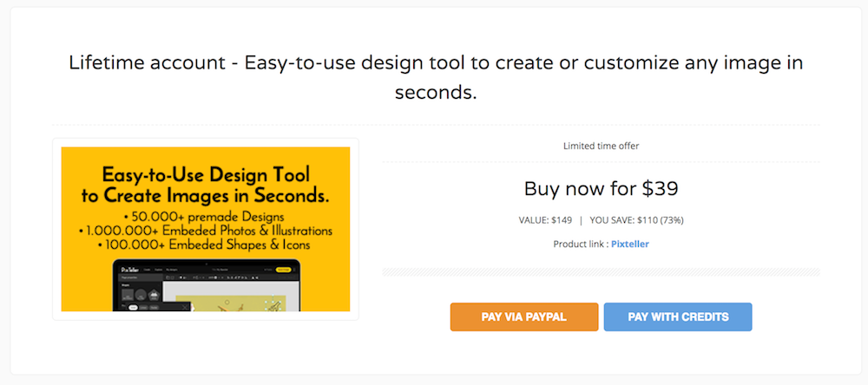Open the Pixteller product link
The height and width of the screenshot is (385, 868).
(629, 244)
